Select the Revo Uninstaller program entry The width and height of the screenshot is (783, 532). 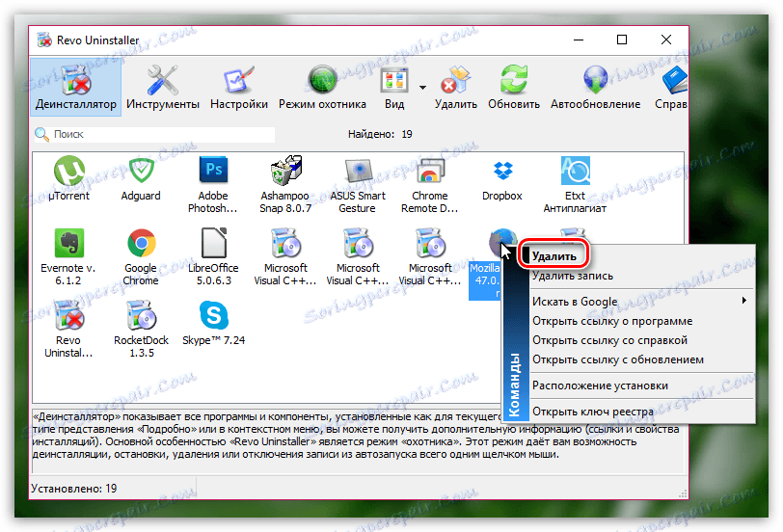tap(68, 330)
